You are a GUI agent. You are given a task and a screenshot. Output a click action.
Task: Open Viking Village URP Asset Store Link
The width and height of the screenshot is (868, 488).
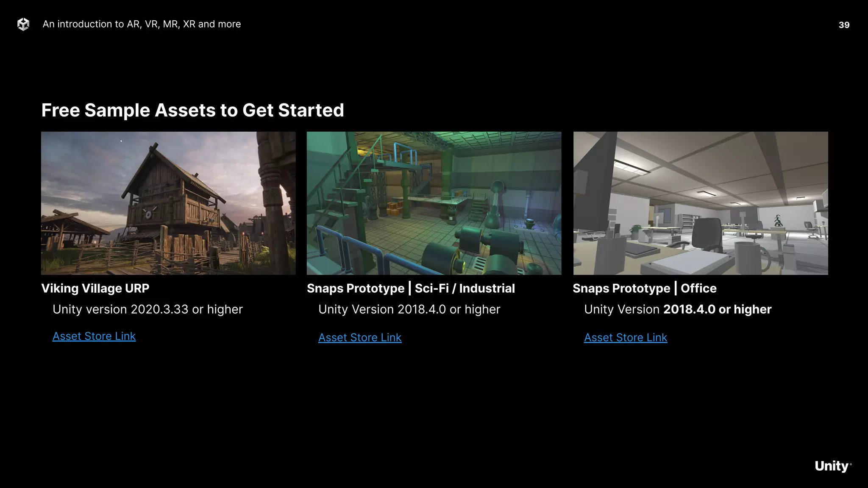[94, 336]
